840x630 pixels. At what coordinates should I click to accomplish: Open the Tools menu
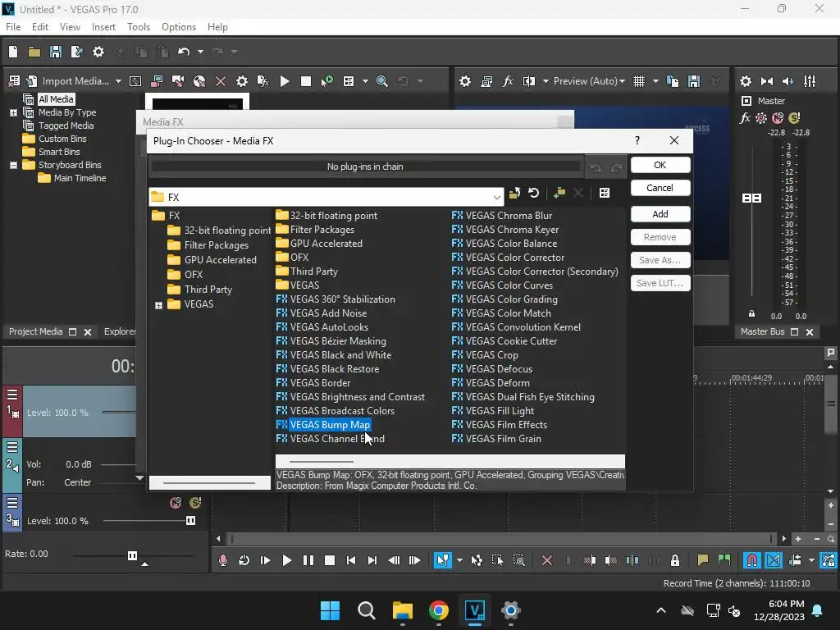[138, 27]
